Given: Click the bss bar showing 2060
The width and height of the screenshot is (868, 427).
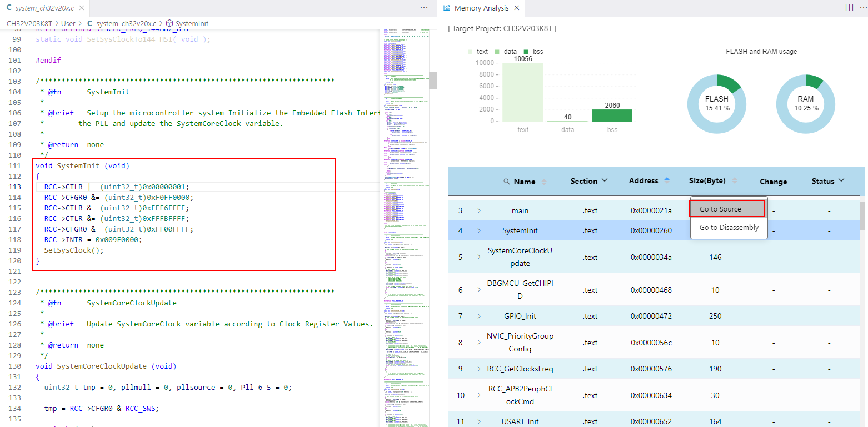Looking at the screenshot, I should pyautogui.click(x=612, y=115).
